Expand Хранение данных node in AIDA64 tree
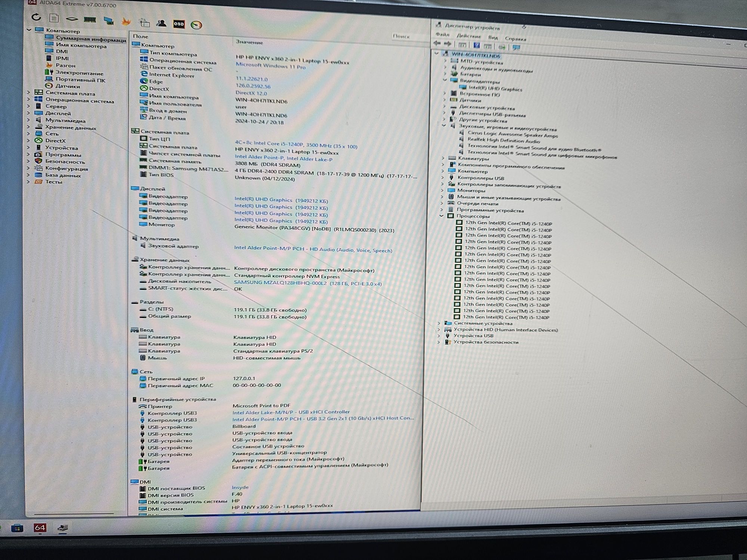 (x=28, y=127)
